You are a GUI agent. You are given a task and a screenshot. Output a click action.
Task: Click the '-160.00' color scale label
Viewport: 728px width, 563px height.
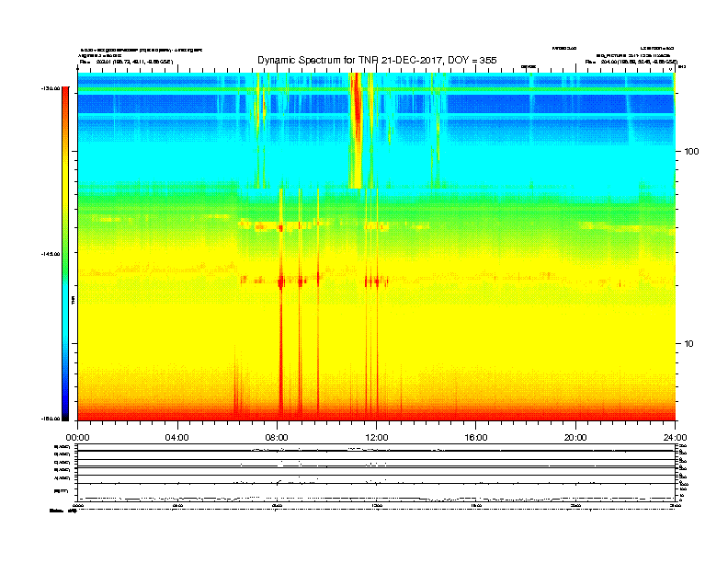[51, 419]
